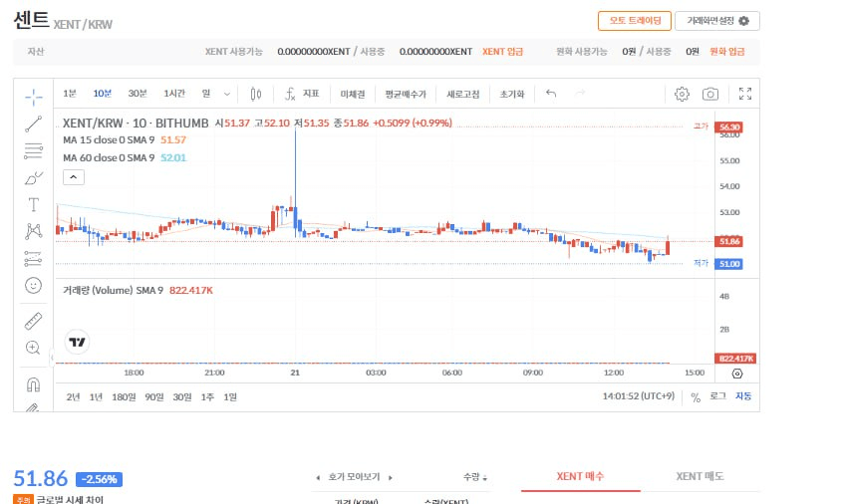Click the 초기화 reset button
Screen dimensions: 843x504
tap(512, 94)
